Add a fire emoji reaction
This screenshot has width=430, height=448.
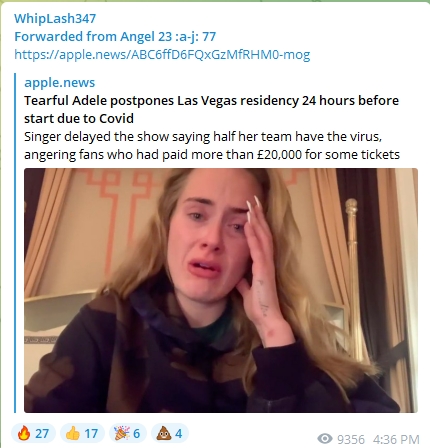(x=24, y=433)
